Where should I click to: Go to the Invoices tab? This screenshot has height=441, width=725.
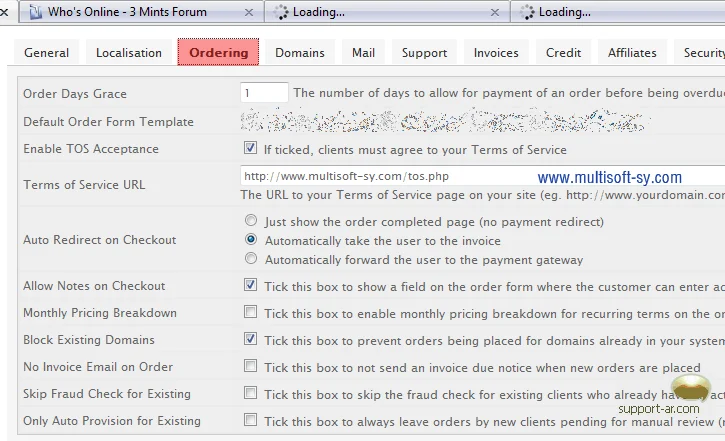point(496,53)
